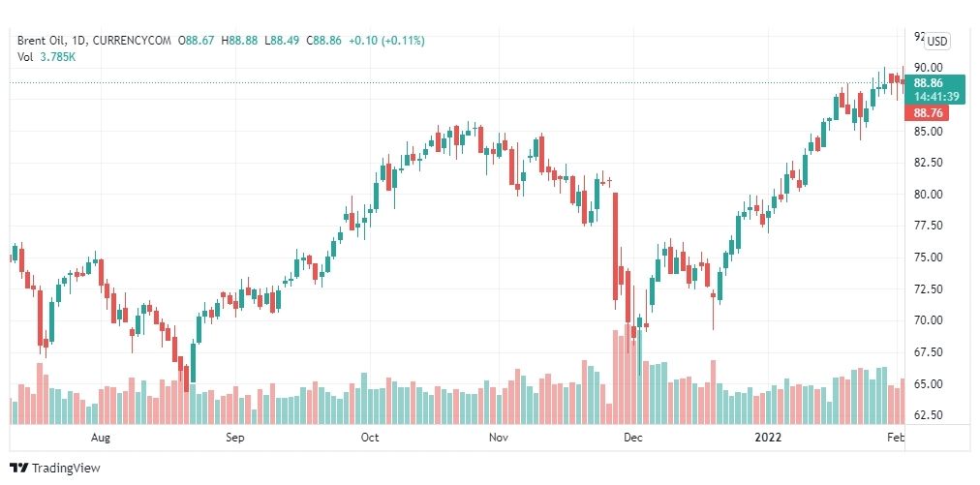Click the Nov label on time axis
980x485 pixels.
498,438
